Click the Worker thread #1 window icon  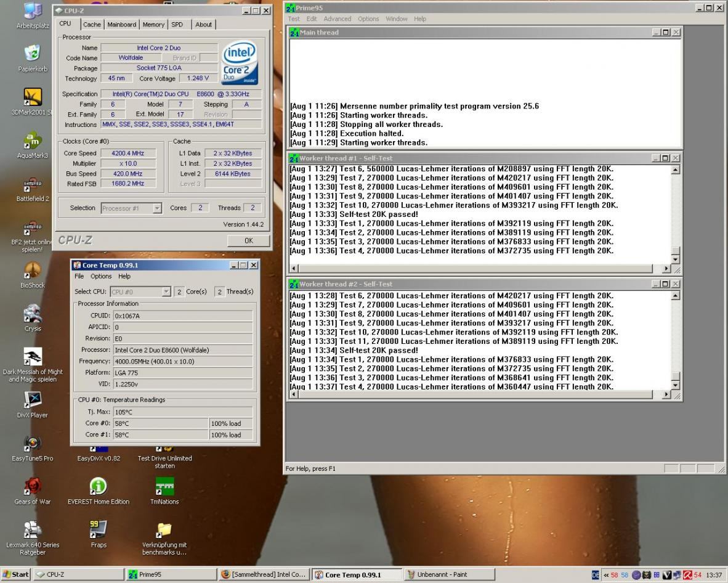click(x=294, y=158)
